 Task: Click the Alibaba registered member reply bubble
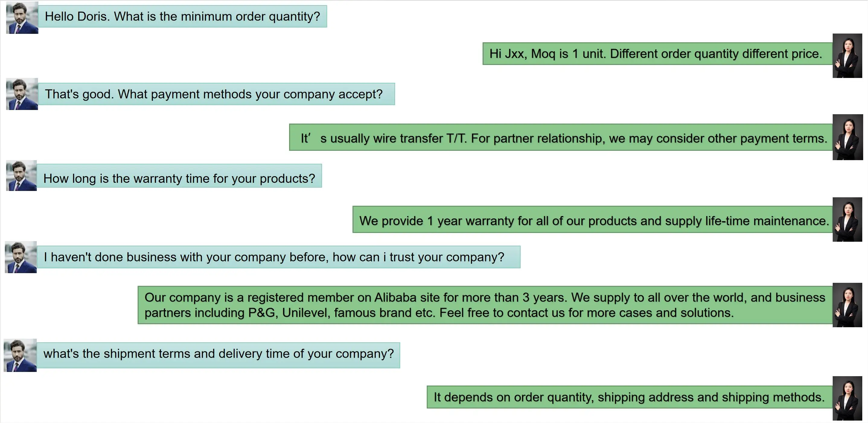pos(484,305)
